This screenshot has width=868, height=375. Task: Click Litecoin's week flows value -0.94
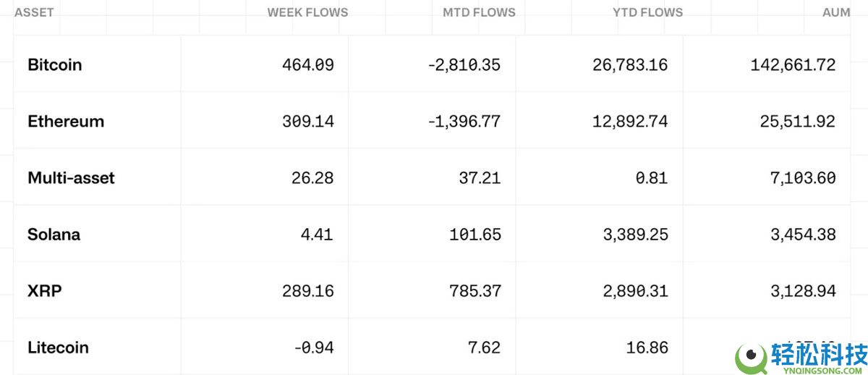pyautogui.click(x=314, y=347)
